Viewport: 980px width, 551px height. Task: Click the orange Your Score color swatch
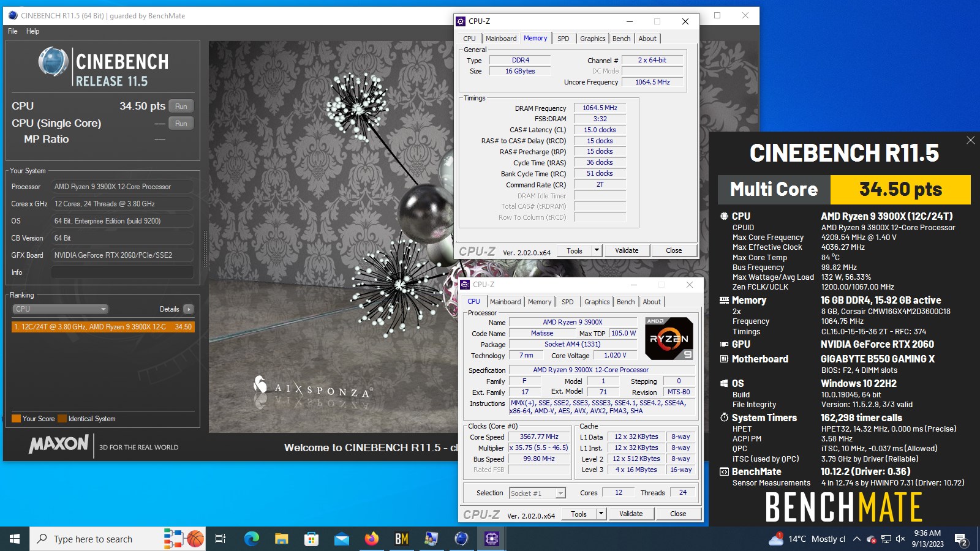pyautogui.click(x=17, y=419)
